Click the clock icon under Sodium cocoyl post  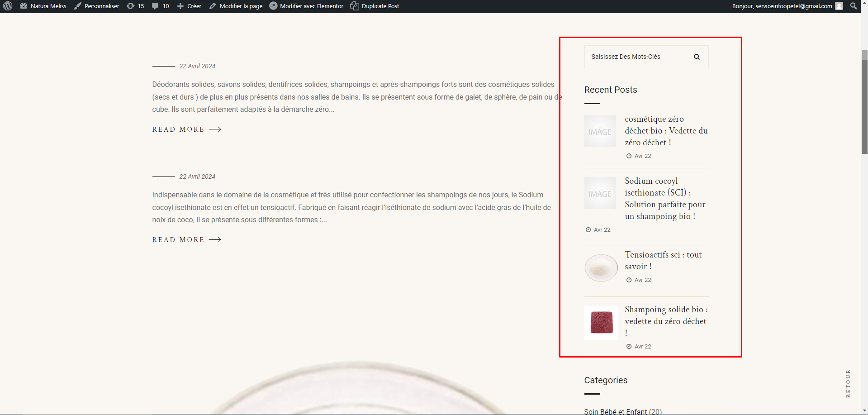click(588, 230)
